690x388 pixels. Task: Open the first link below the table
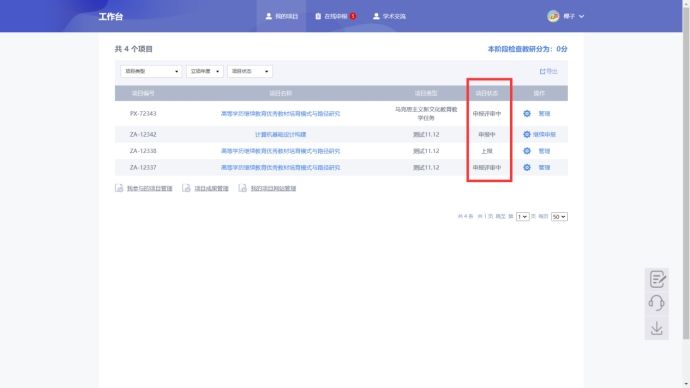[x=150, y=188]
